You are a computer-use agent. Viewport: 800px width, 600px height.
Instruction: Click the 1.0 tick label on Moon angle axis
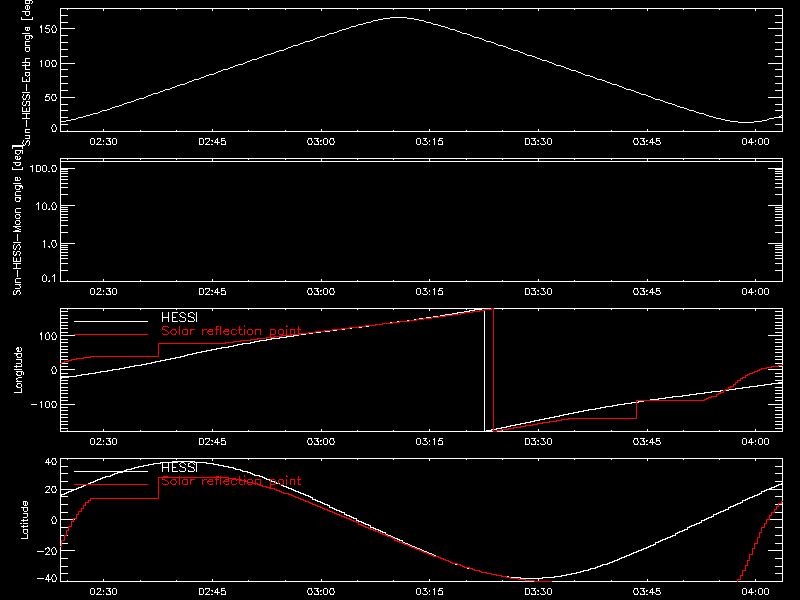pos(49,244)
